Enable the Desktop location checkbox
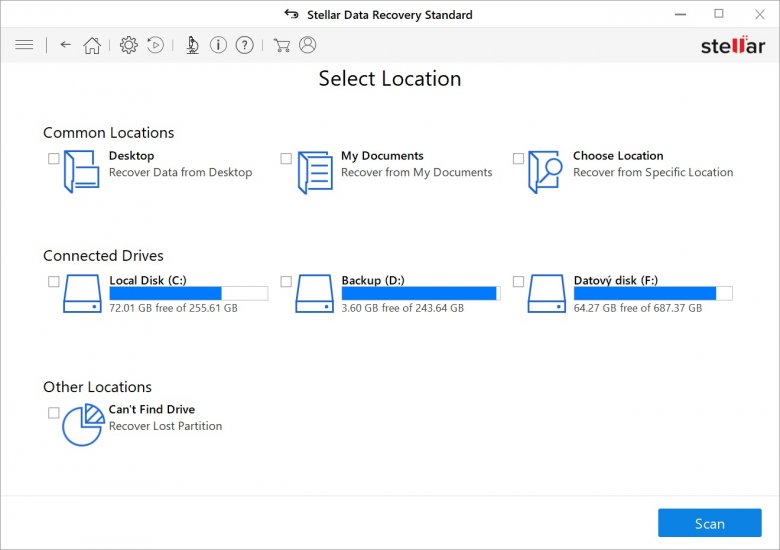This screenshot has height=550, width=780. [x=54, y=159]
